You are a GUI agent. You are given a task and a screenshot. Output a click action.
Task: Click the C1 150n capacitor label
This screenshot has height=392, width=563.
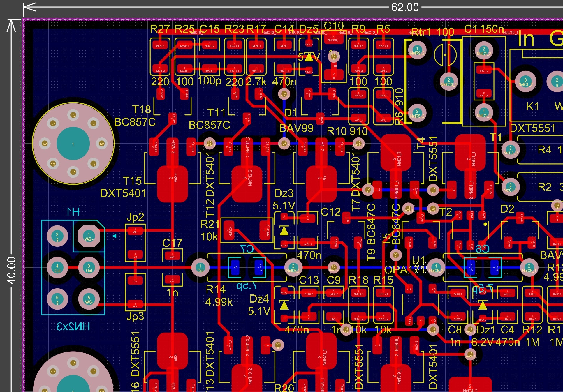[484, 29]
